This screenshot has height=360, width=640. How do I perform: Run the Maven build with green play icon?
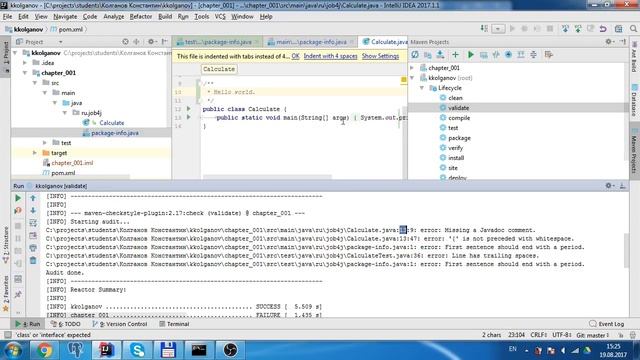click(471, 55)
